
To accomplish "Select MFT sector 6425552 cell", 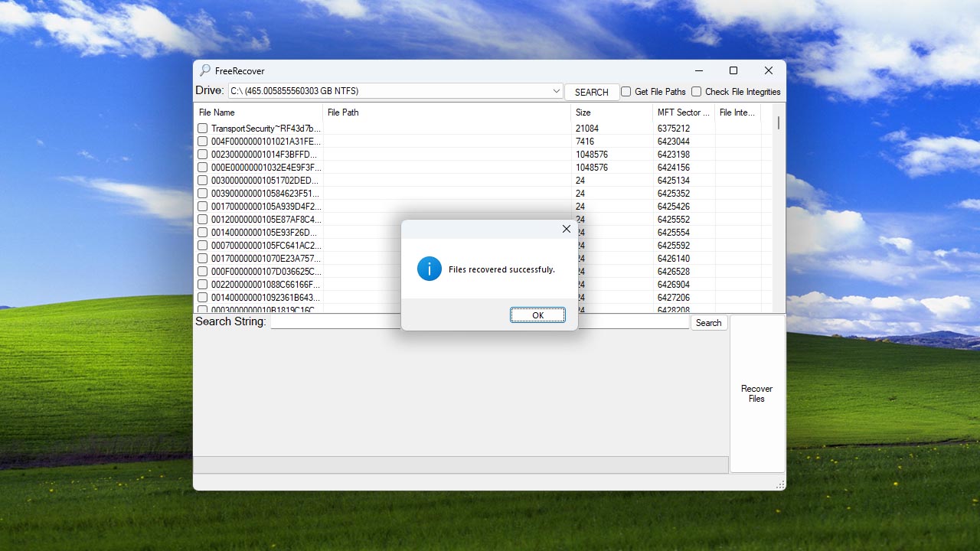I will (x=674, y=220).
